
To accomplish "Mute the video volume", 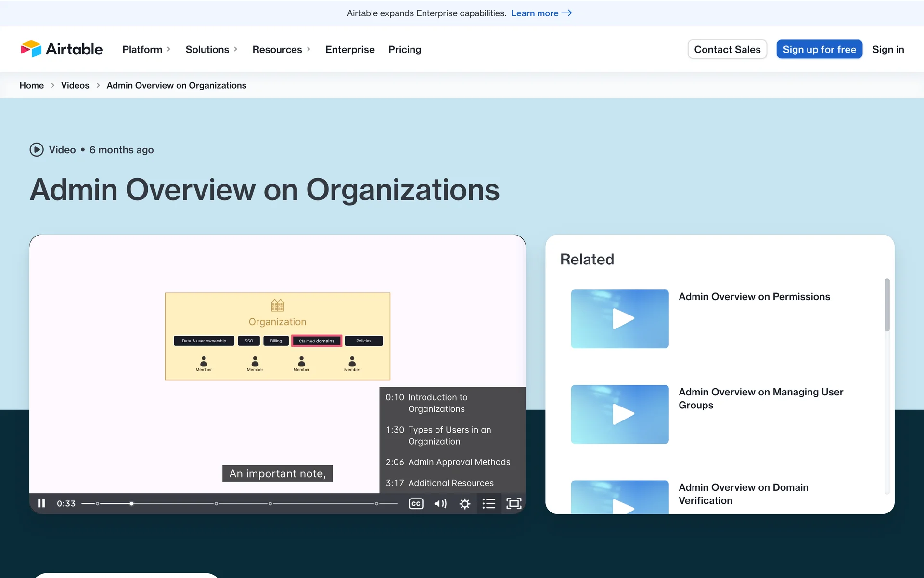I will [440, 503].
